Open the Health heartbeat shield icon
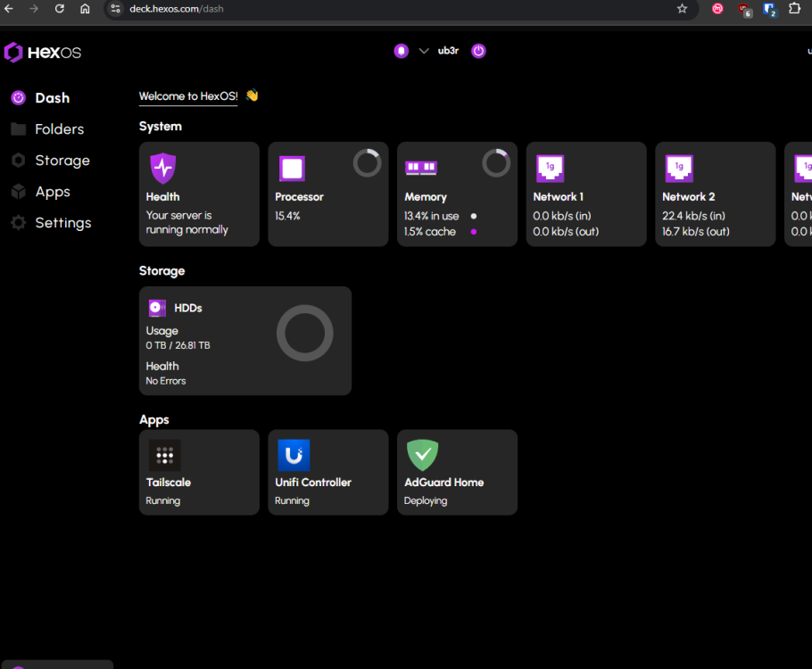This screenshot has width=812, height=669. [162, 168]
